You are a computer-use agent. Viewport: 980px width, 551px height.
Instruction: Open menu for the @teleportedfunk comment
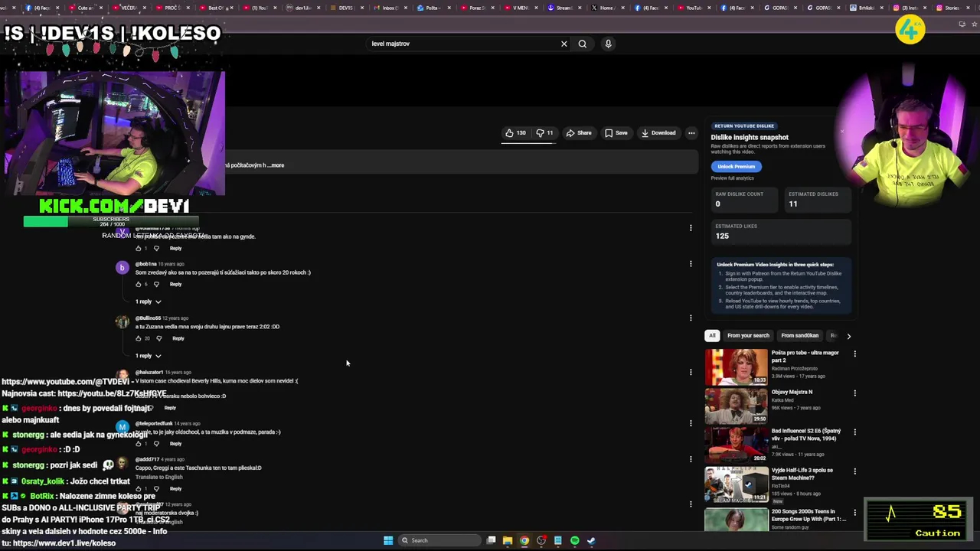[691, 423]
